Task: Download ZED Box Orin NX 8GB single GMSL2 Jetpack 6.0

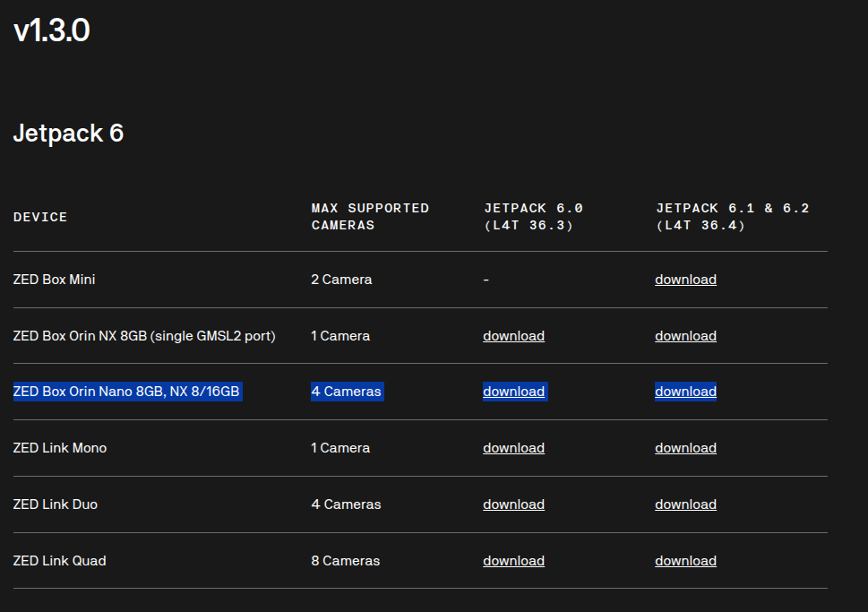Action: pyautogui.click(x=513, y=336)
